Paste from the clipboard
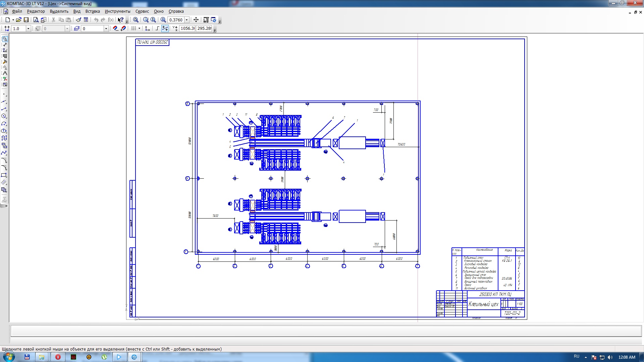Image resolution: width=644 pixels, height=362 pixels. pyautogui.click(x=68, y=20)
